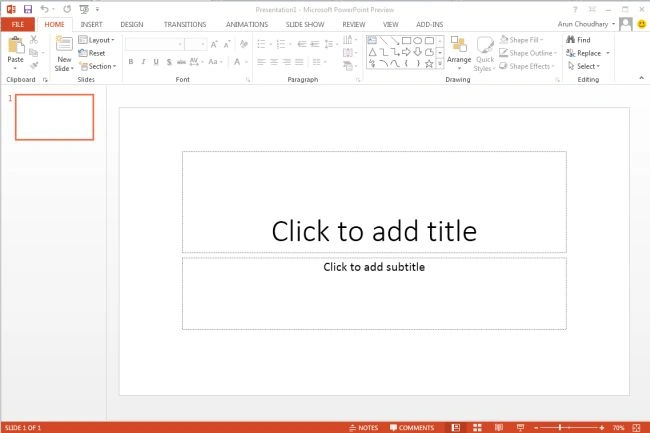Adjust the zoom slider handle
Image resolution: width=650 pixels, height=433 pixels.
[x=560, y=428]
